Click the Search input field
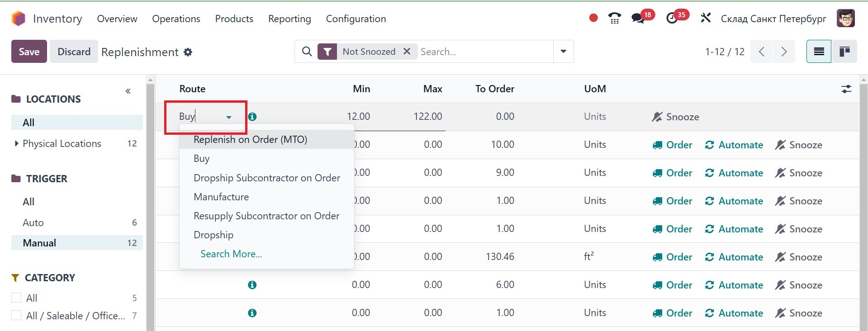868x331 pixels. tap(484, 52)
